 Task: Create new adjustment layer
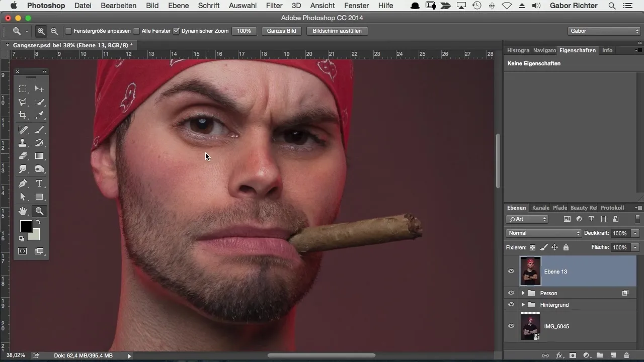coord(586,355)
